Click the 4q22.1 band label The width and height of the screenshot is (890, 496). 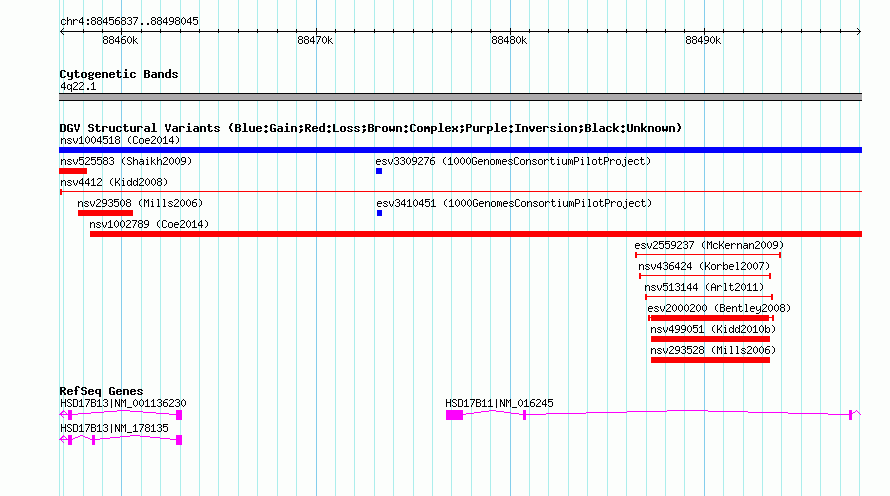pyautogui.click(x=78, y=86)
